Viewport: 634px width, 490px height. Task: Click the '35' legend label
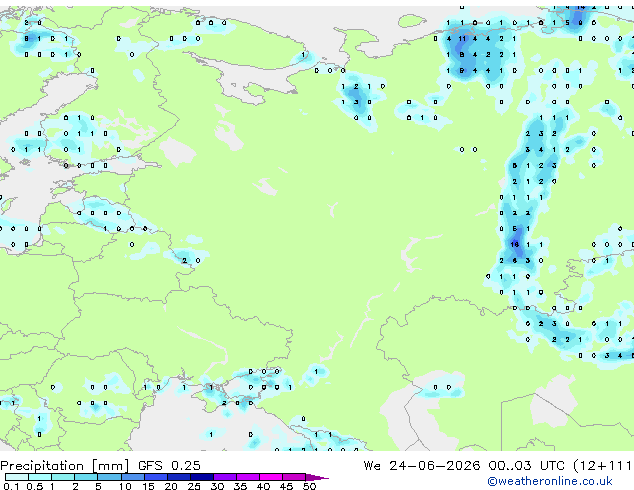point(240,486)
